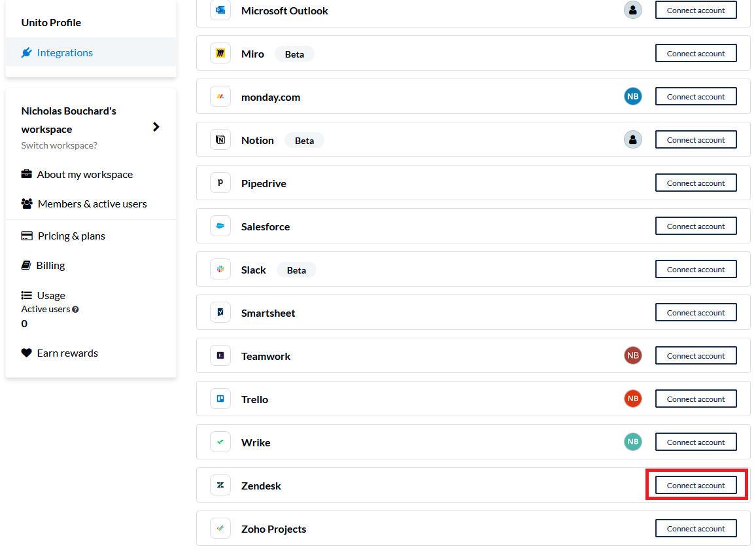Click the Zendesk logo icon
756x553 pixels.
point(220,485)
